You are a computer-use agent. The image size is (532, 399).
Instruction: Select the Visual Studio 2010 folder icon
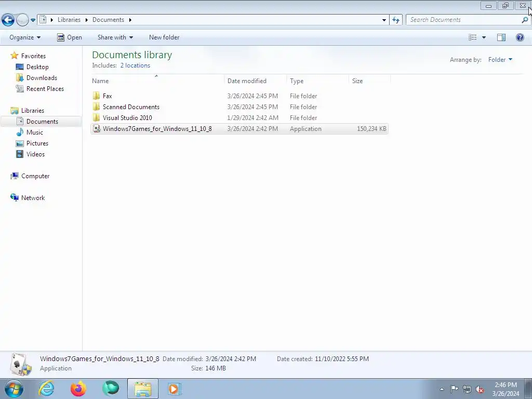pos(96,117)
